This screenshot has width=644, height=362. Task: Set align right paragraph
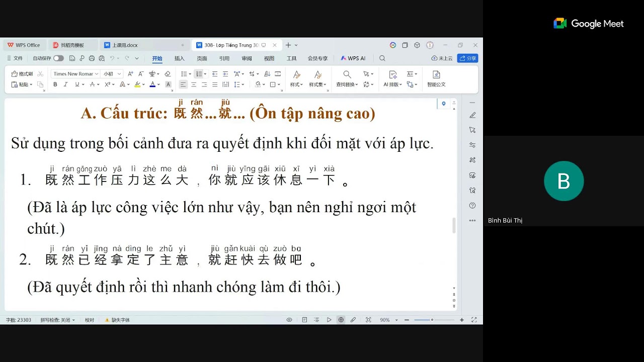[x=204, y=84]
